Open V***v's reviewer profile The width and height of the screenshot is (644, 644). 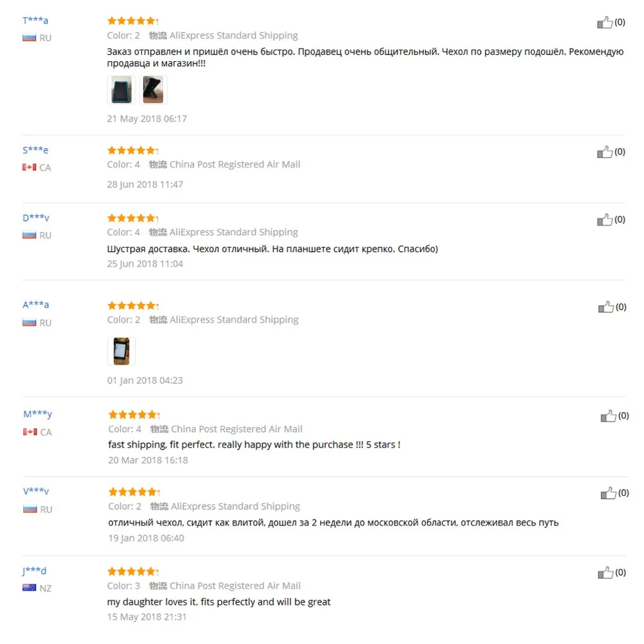[36, 491]
